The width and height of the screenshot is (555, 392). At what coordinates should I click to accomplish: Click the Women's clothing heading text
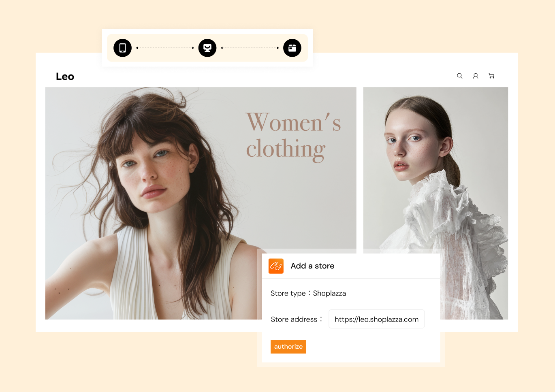pyautogui.click(x=293, y=136)
